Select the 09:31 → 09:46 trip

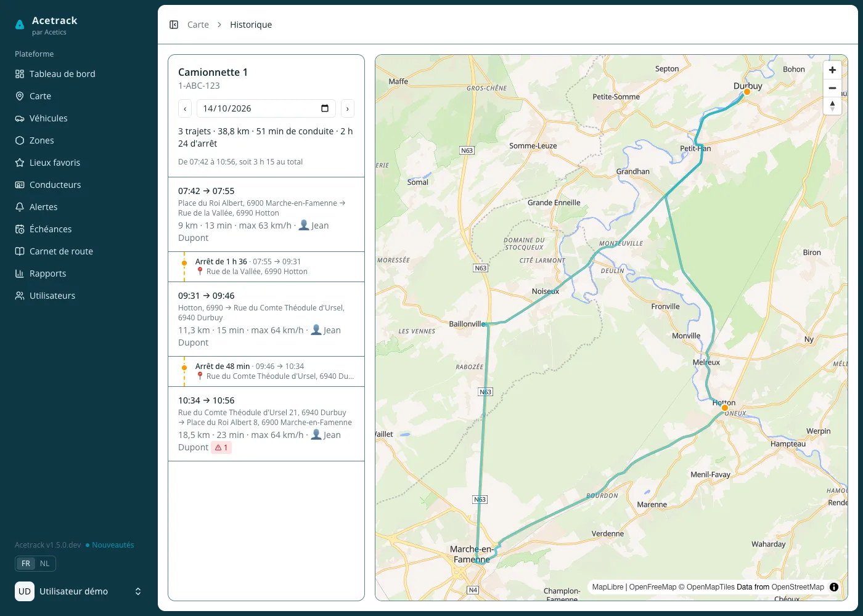266,319
